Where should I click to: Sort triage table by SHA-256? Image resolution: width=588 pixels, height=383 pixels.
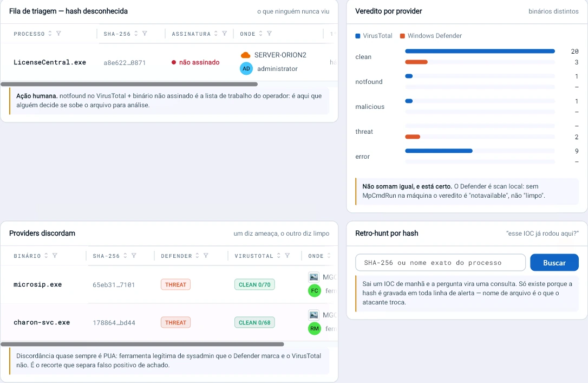click(x=136, y=34)
